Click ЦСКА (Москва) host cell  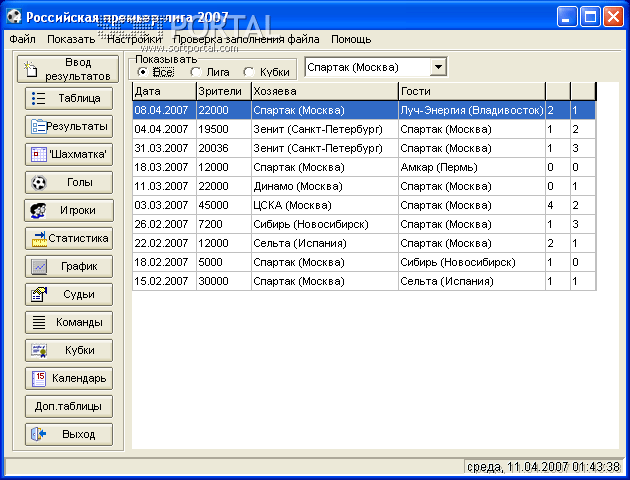325,205
